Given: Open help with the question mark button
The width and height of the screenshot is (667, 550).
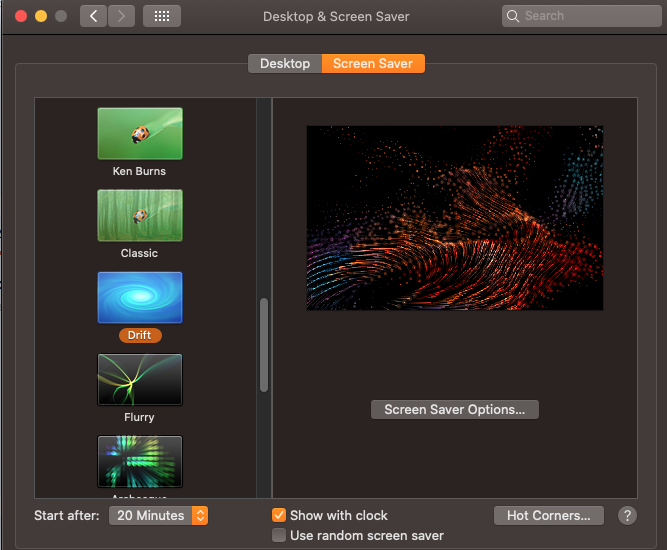Looking at the screenshot, I should coord(627,516).
